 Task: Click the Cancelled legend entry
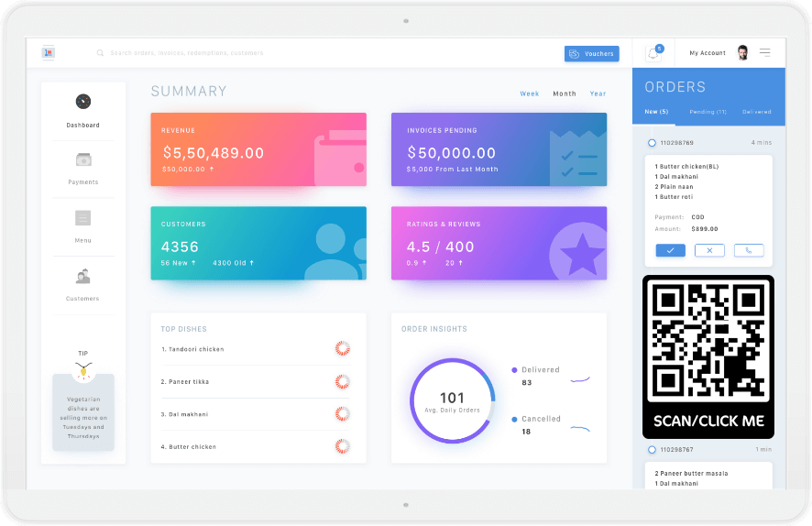click(536, 425)
